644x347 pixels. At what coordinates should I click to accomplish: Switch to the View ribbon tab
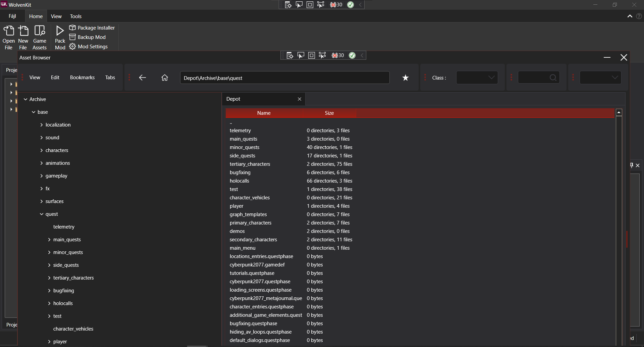click(x=56, y=16)
